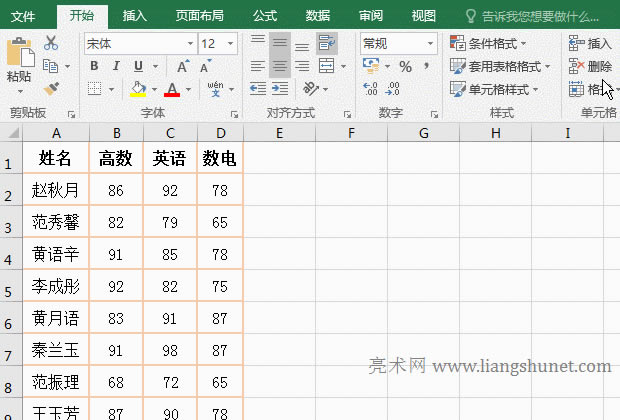Viewport: 620px width, 420px height.
Task: Select cell containing 赵秋月
Action: click(x=55, y=190)
